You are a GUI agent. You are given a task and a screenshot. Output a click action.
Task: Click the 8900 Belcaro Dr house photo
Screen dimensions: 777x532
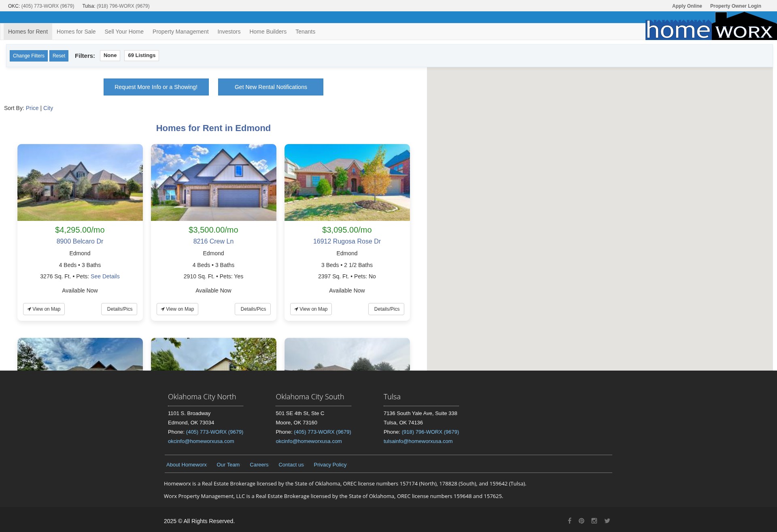(80, 182)
